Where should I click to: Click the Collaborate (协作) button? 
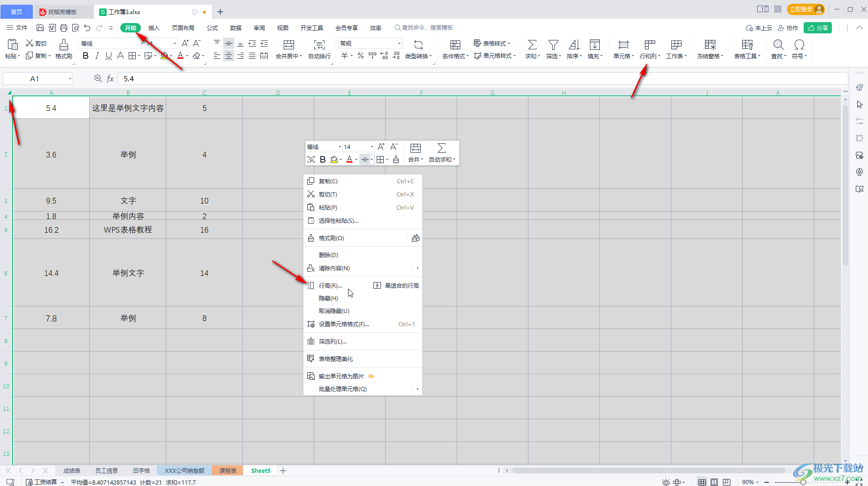pos(788,28)
